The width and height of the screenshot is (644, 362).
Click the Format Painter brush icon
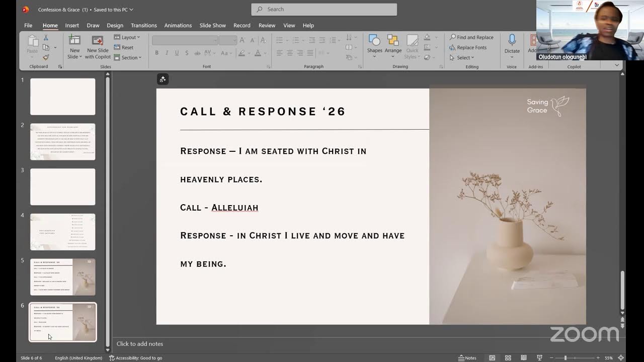tap(46, 57)
